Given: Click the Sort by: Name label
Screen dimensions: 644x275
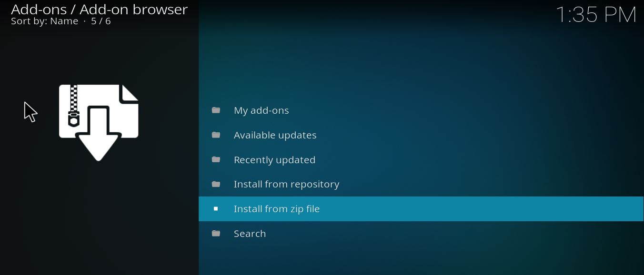Looking at the screenshot, I should point(45,21).
